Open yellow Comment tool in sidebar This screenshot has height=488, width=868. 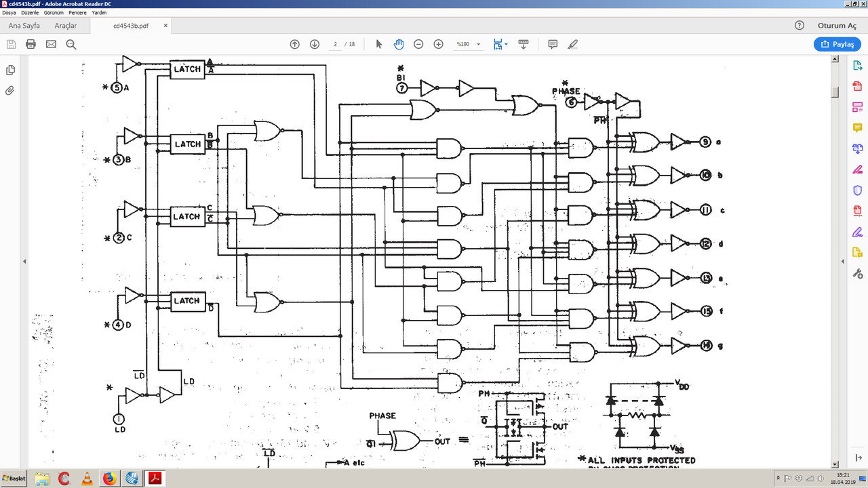857,128
